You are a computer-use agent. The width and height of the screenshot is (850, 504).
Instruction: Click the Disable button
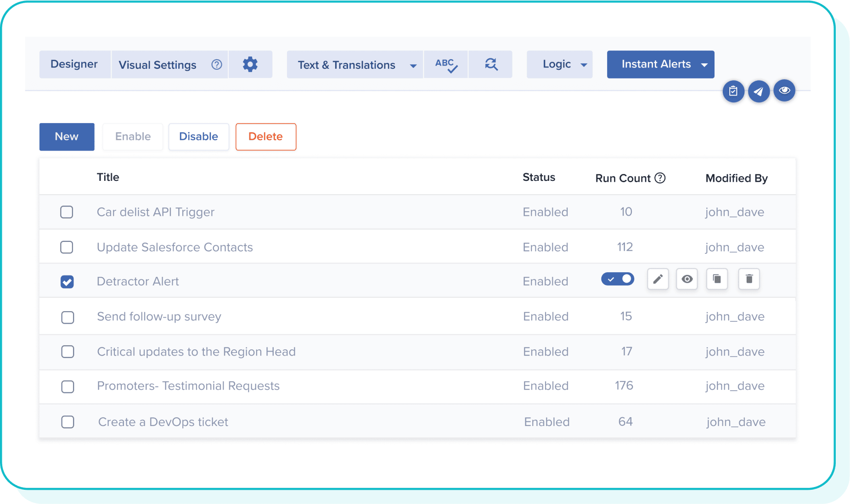point(198,137)
